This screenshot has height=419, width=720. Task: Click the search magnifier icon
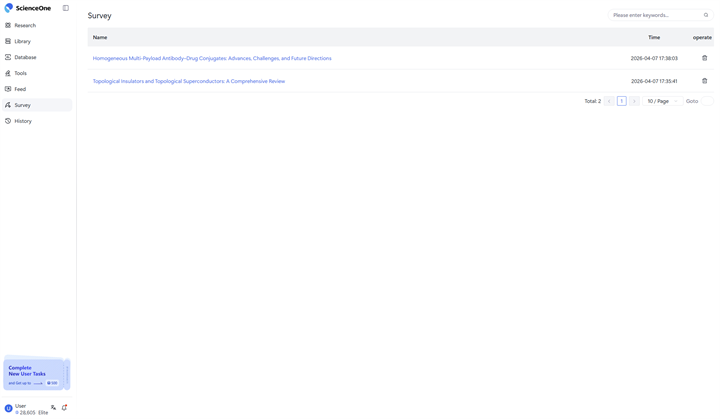click(x=706, y=15)
